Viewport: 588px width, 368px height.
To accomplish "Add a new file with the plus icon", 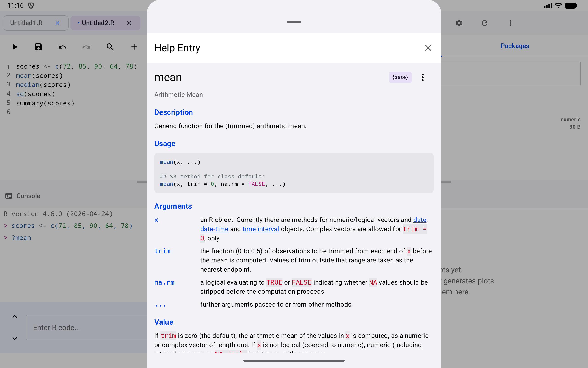I will click(134, 47).
